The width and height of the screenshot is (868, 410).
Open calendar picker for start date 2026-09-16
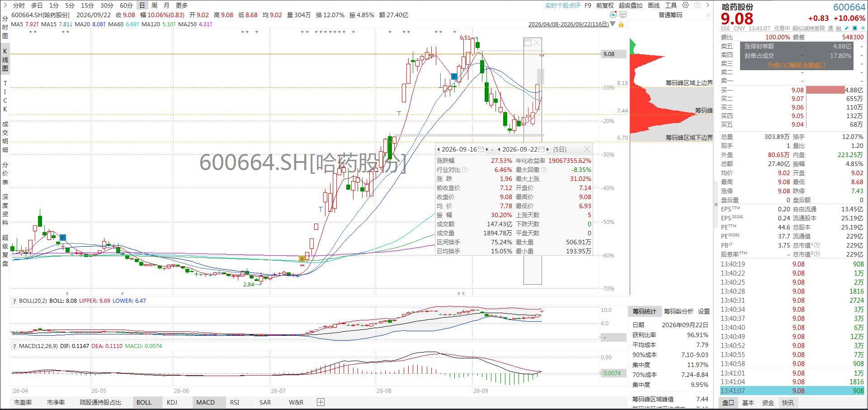coord(481,149)
